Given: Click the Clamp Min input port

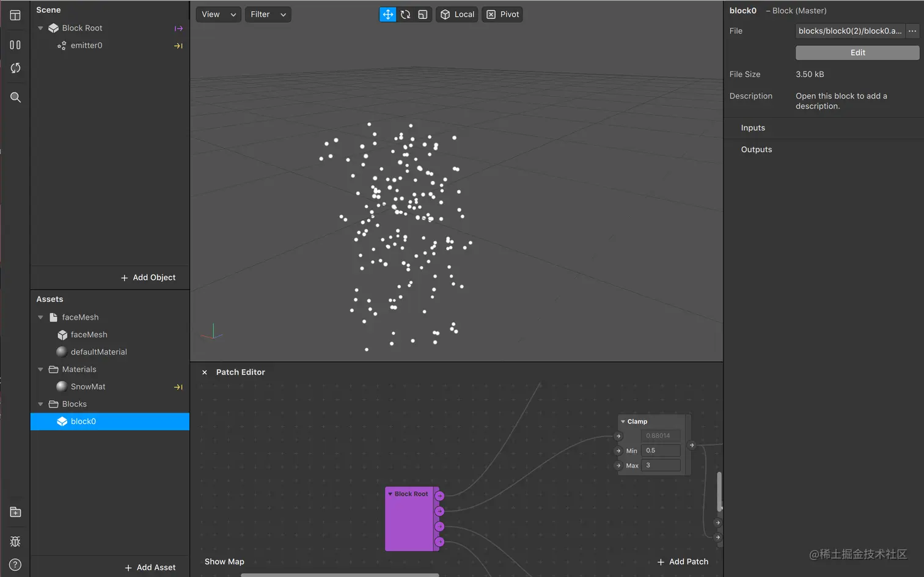Looking at the screenshot, I should [x=618, y=451].
